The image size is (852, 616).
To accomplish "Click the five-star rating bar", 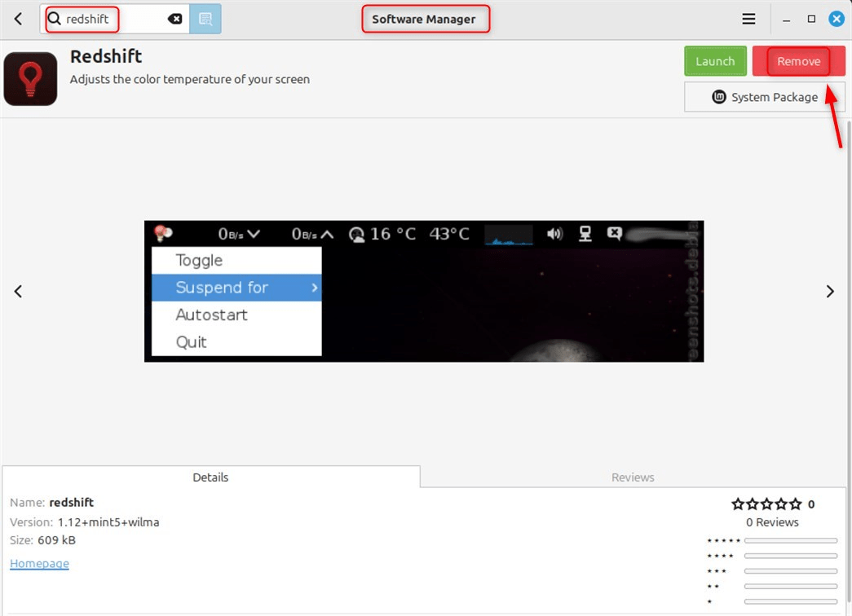I will [x=791, y=540].
